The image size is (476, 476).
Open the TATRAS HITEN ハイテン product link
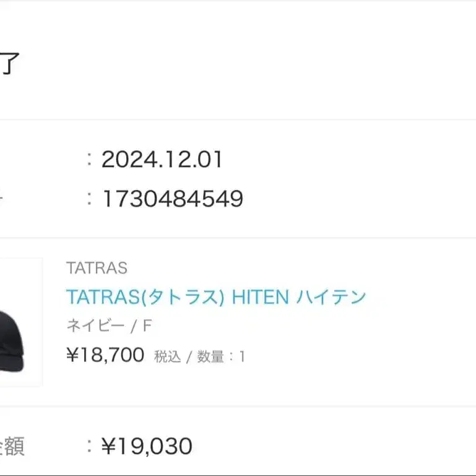pyautogui.click(x=216, y=297)
